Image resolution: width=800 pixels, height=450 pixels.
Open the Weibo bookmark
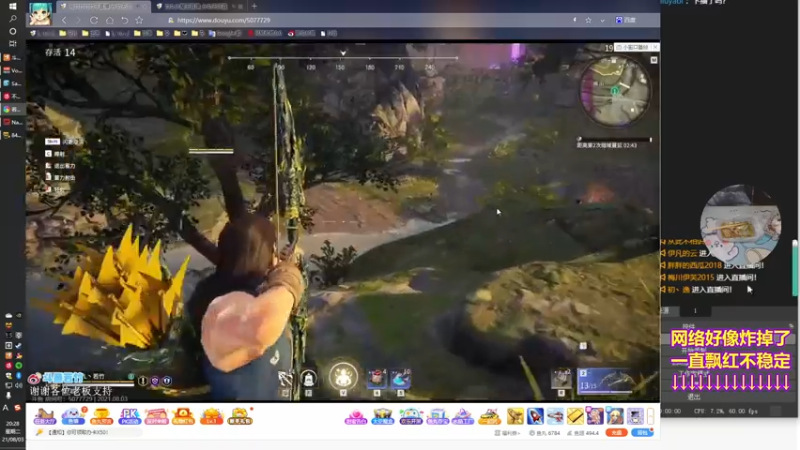click(x=302, y=33)
